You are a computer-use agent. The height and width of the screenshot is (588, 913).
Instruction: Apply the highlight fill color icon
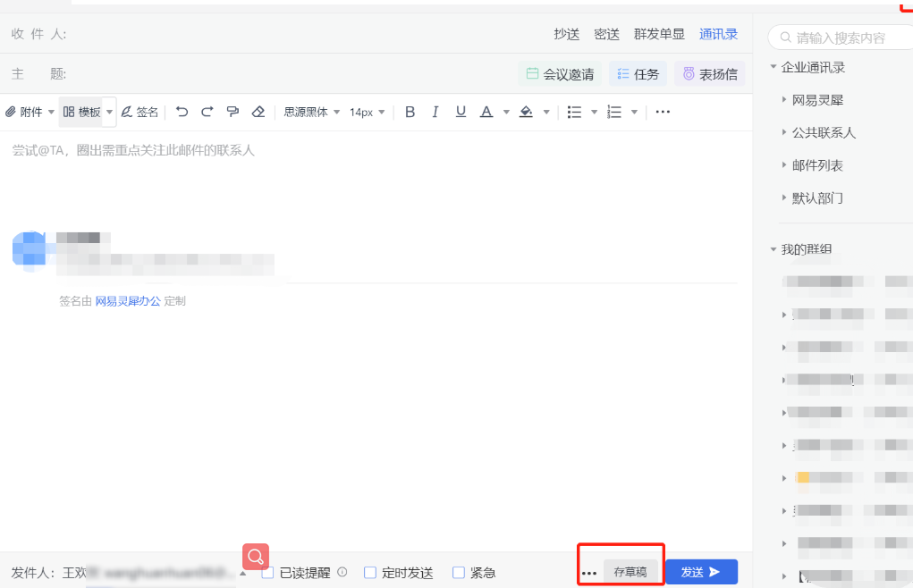[526, 112]
